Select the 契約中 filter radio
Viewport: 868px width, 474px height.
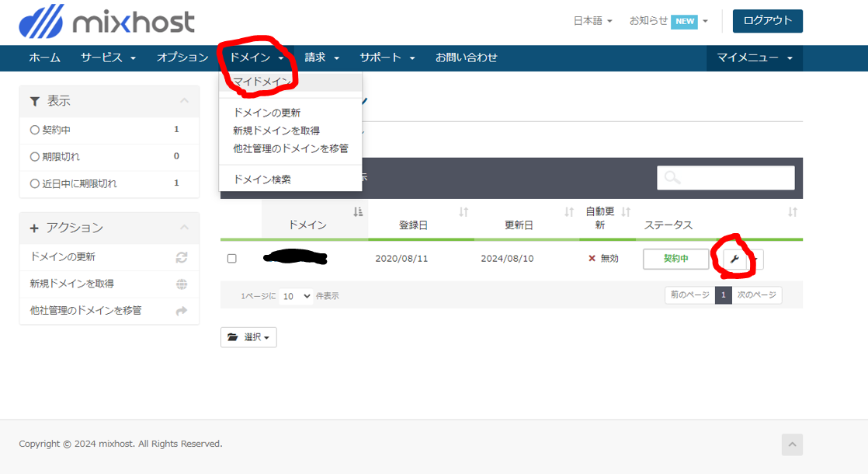(x=34, y=130)
